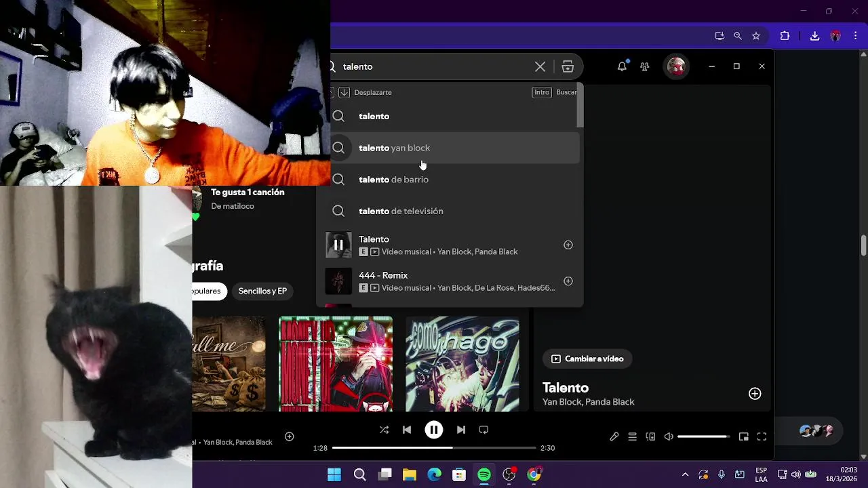Open Chrome downloads

815,36
